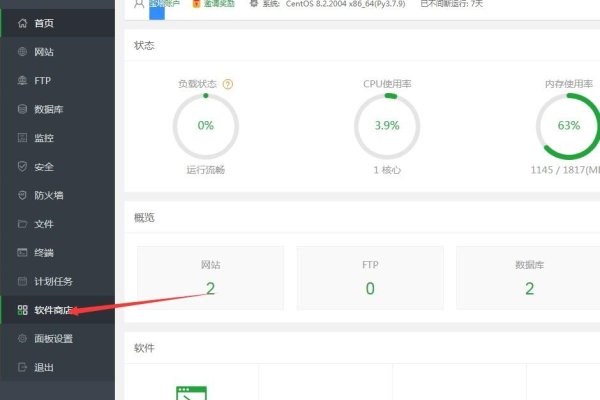This screenshot has height=400, width=600.
Task: Click the 概览 section heading
Action: click(x=144, y=218)
